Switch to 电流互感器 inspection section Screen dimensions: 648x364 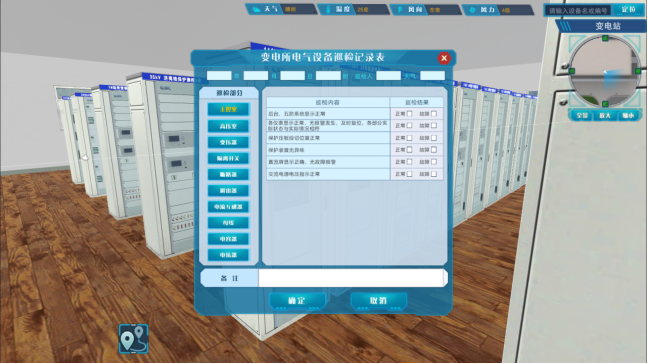click(x=228, y=207)
